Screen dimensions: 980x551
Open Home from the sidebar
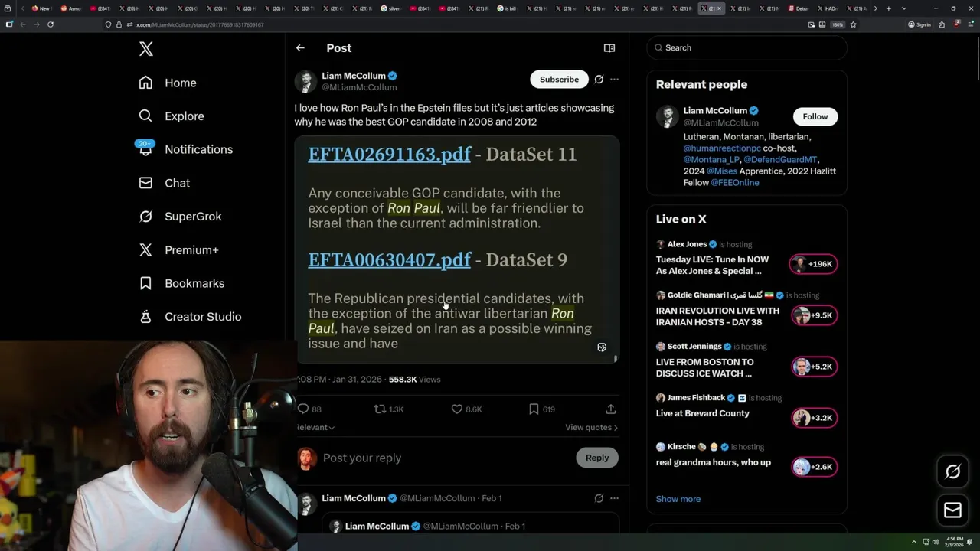(168, 83)
